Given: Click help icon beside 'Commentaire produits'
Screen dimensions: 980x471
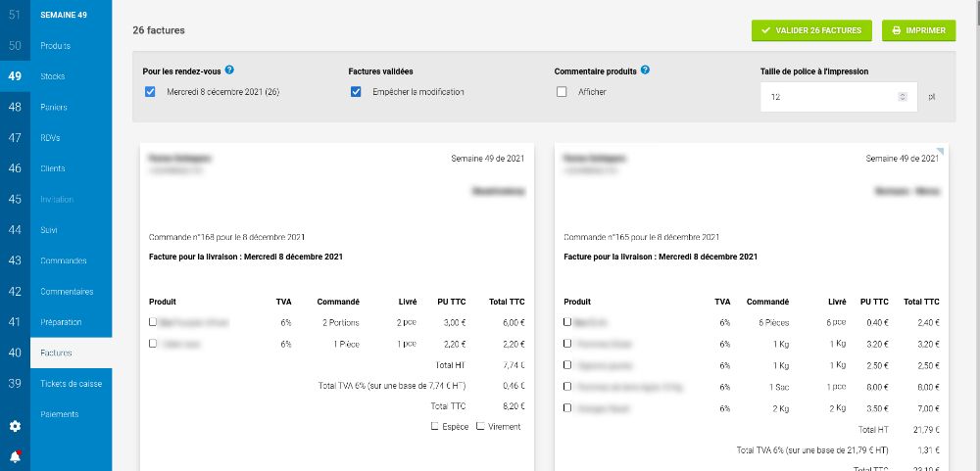Looking at the screenshot, I should pos(646,71).
